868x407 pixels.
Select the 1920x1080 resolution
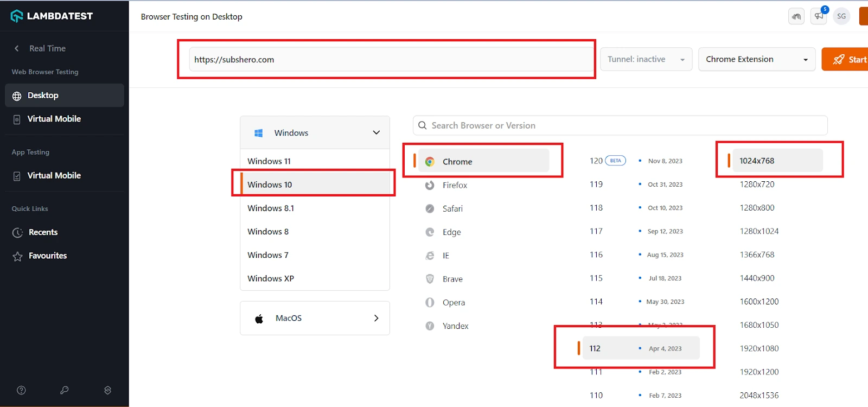(x=759, y=348)
